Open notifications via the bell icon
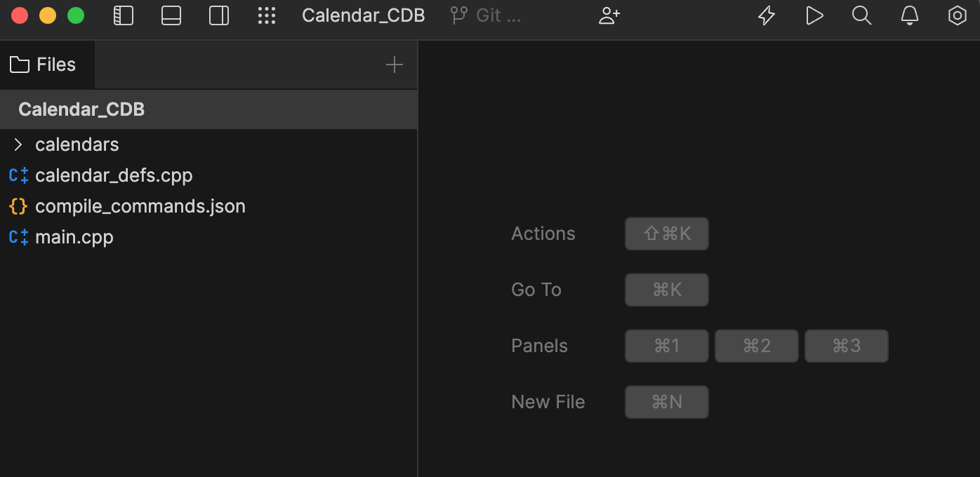This screenshot has height=477, width=980. 909,15
